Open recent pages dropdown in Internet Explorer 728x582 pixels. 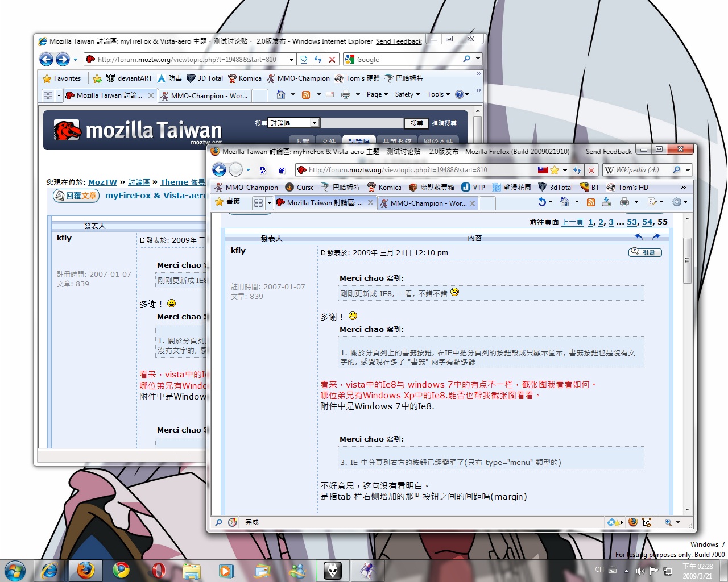coord(75,59)
